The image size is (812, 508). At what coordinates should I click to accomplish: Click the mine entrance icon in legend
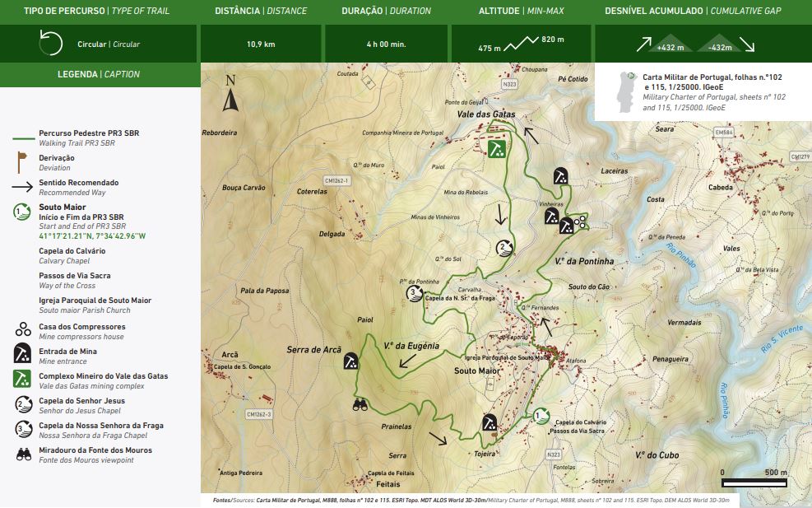(23, 355)
